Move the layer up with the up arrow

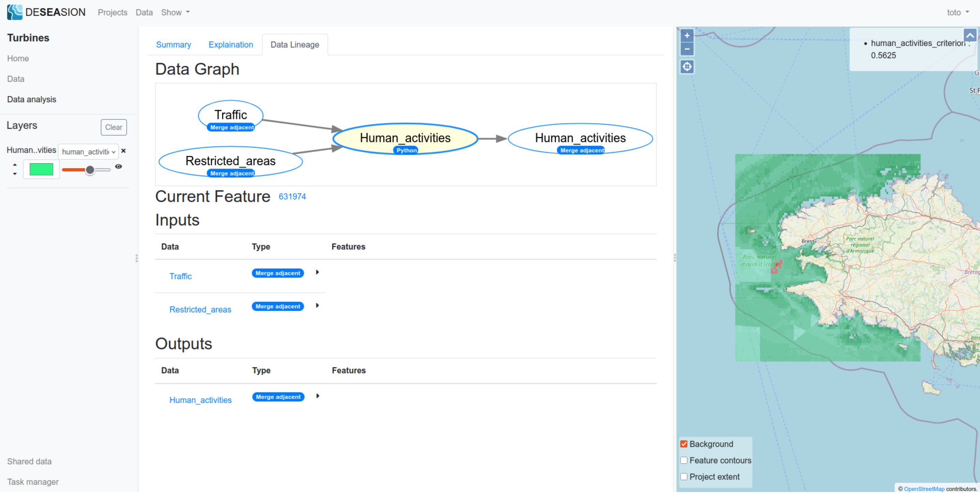coord(15,165)
